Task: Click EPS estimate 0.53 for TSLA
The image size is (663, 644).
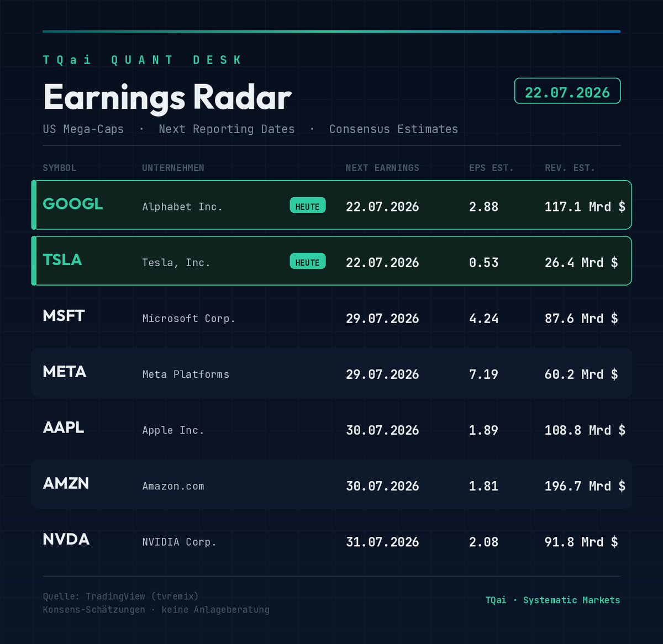Action: tap(484, 262)
